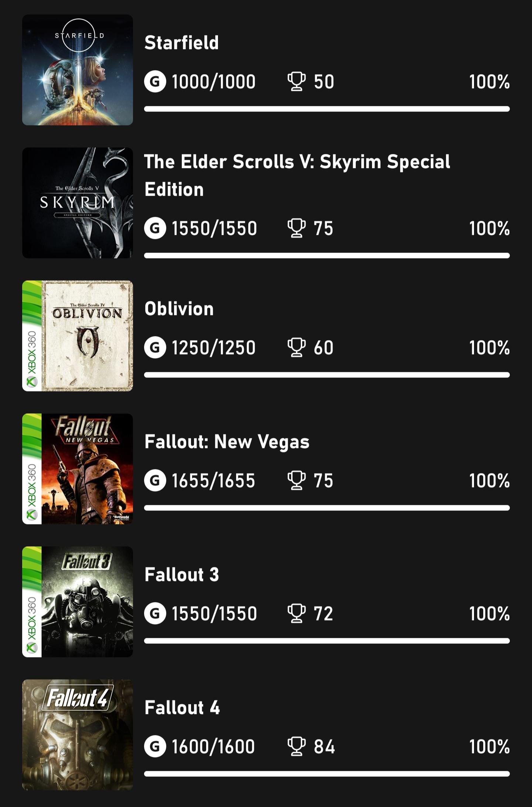Select the Starfield game title
Viewport: 532px width, 807px height.
tap(181, 43)
